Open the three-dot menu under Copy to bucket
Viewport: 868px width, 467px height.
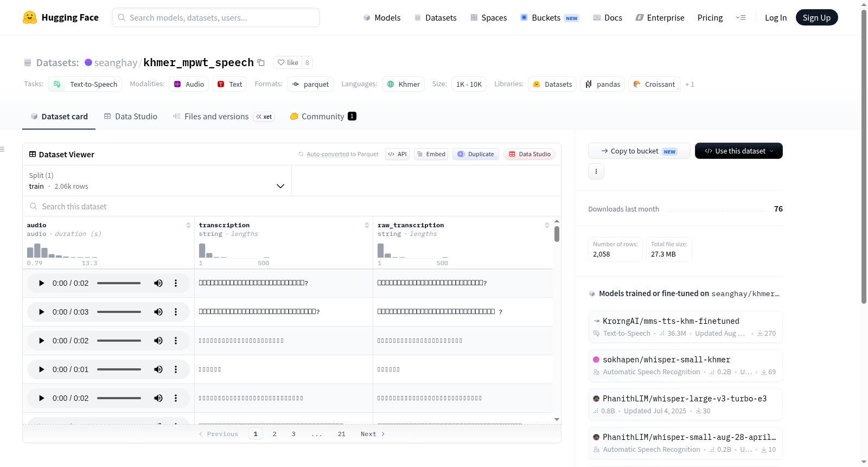pos(596,171)
